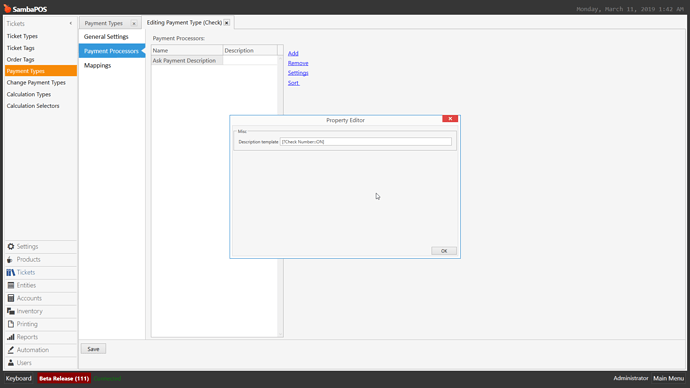The width and height of the screenshot is (690, 388).
Task: Click the Entities icon in sidebar
Action: [11, 285]
